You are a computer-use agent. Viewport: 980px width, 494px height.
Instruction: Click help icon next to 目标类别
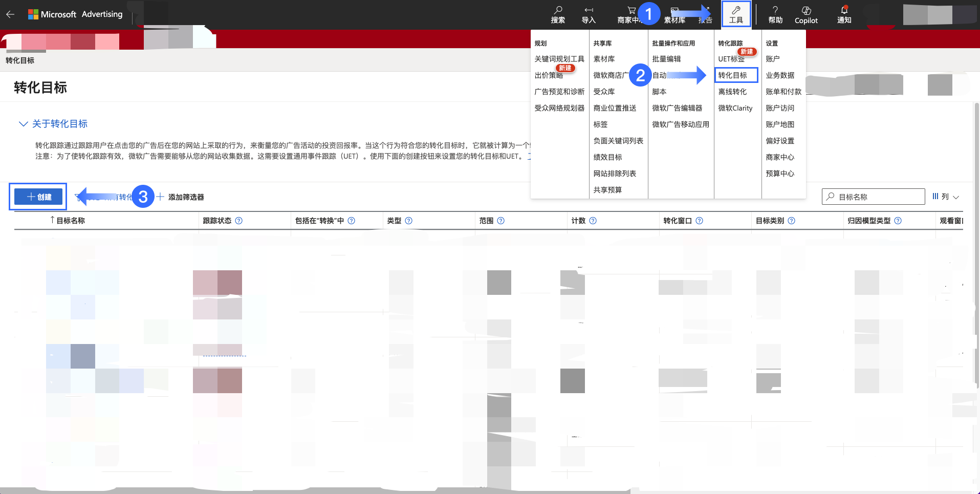[x=791, y=221]
